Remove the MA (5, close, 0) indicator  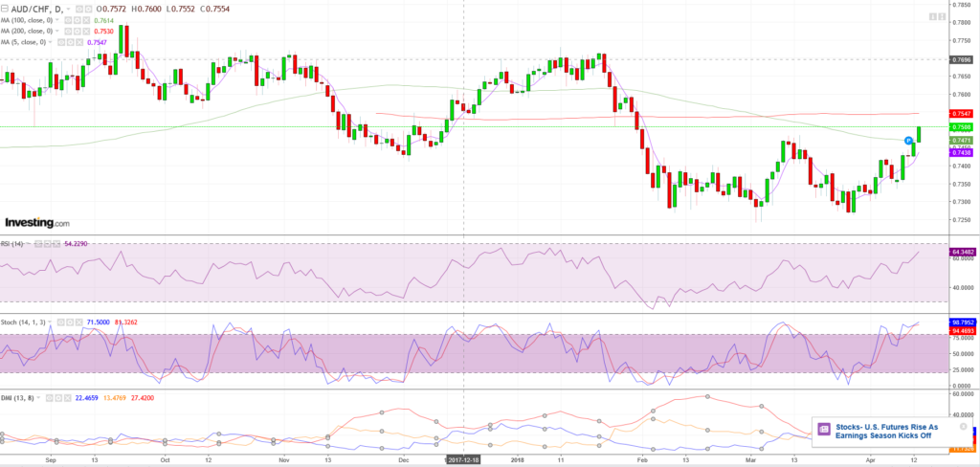(x=79, y=42)
